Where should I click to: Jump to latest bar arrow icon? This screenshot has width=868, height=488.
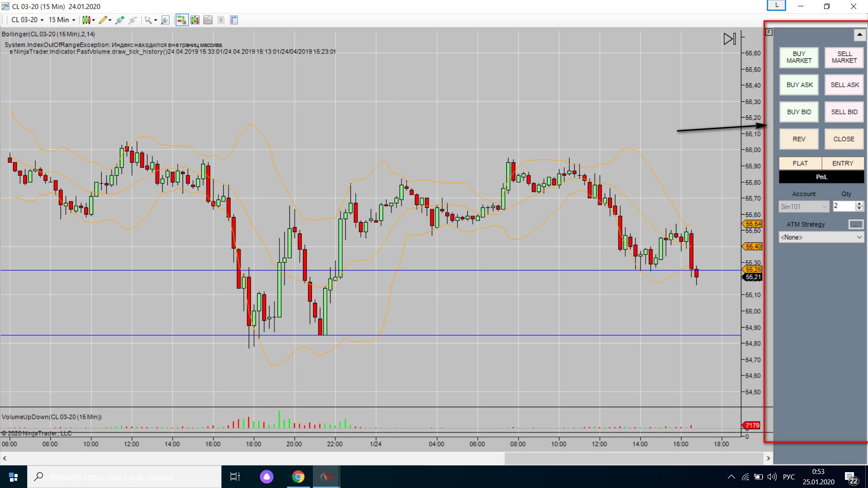(729, 39)
